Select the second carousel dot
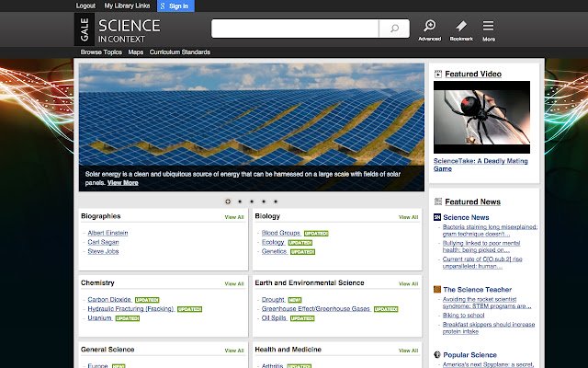The image size is (588, 368). tap(240, 201)
